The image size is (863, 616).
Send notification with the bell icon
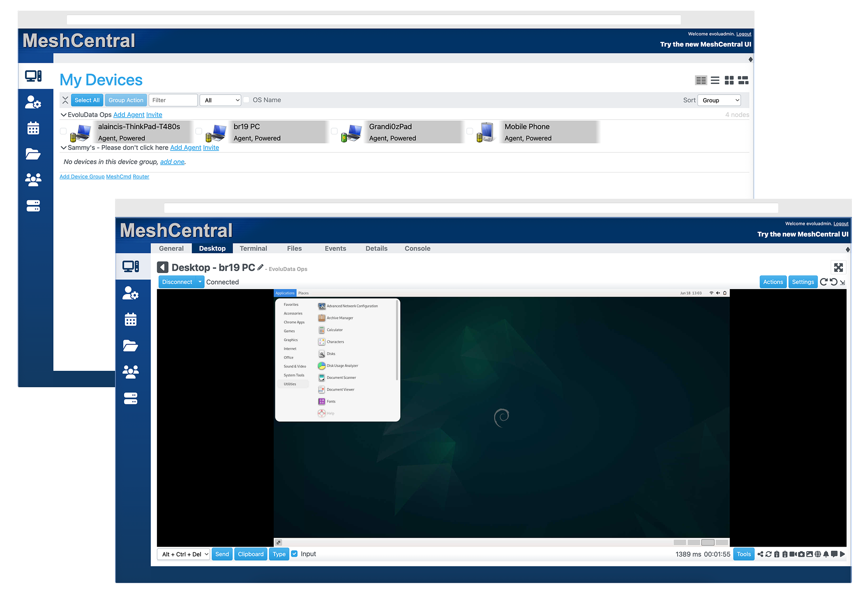click(826, 554)
